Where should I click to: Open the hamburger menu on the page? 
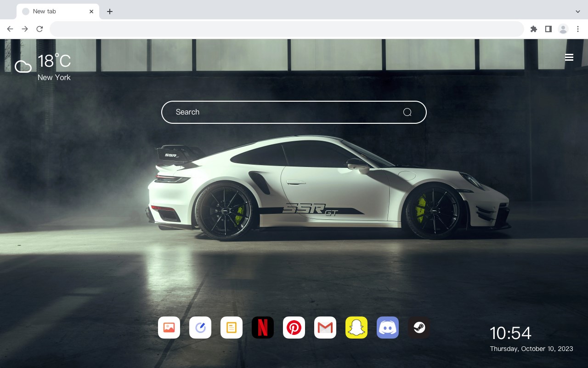pos(569,57)
